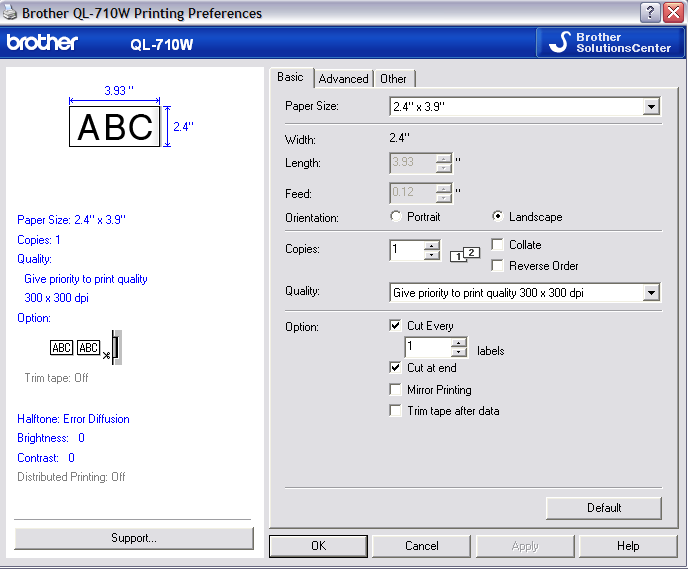Click the Copies input field
The width and height of the screenshot is (688, 569).
tap(407, 250)
